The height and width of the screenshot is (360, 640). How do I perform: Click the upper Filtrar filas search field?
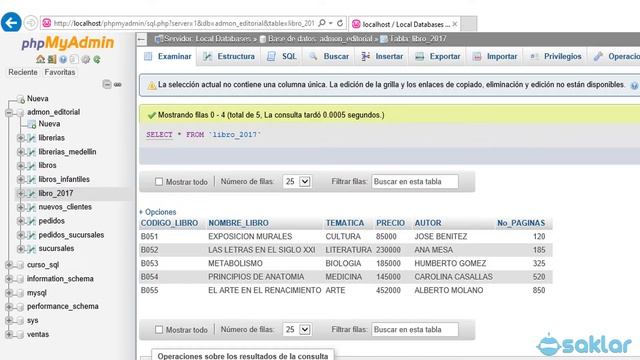tap(415, 182)
